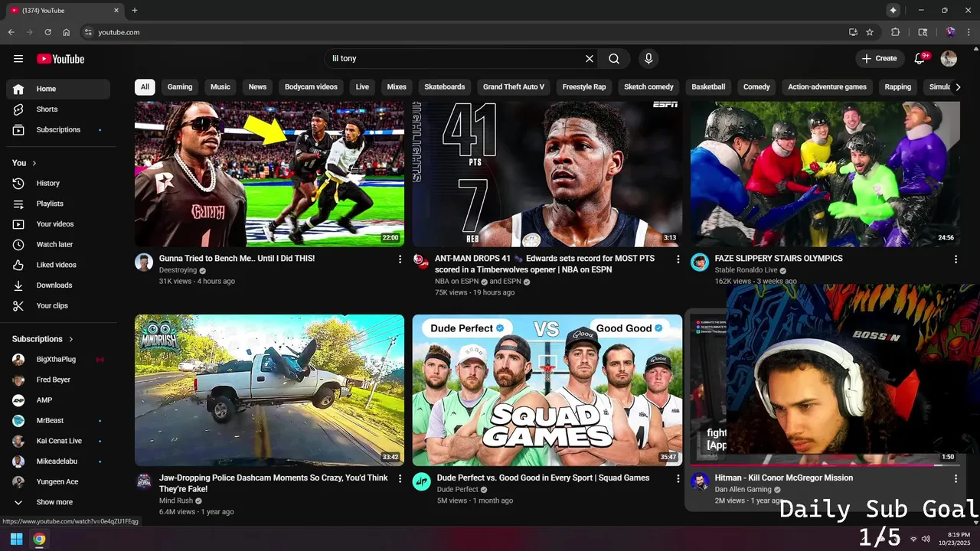Click the Deestroying channel avatar

point(144,262)
